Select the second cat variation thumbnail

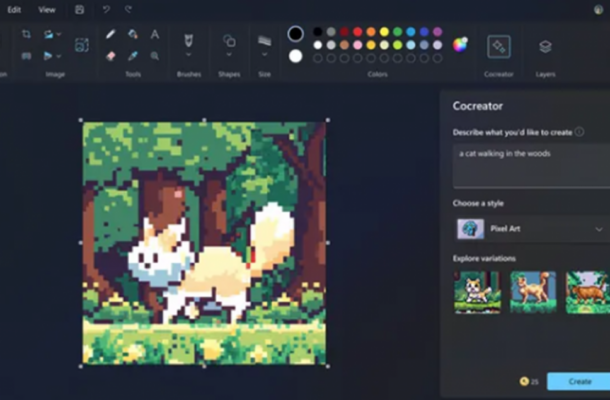[x=533, y=292]
